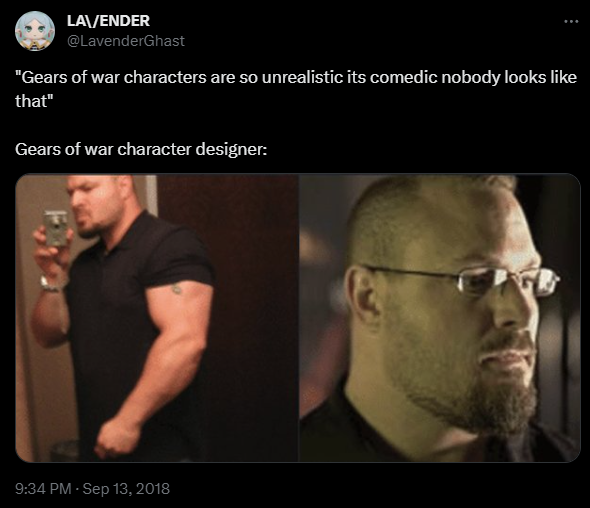Click the LA\/ENDER profile avatar
This screenshot has width=590, height=508.
[x=35, y=30]
